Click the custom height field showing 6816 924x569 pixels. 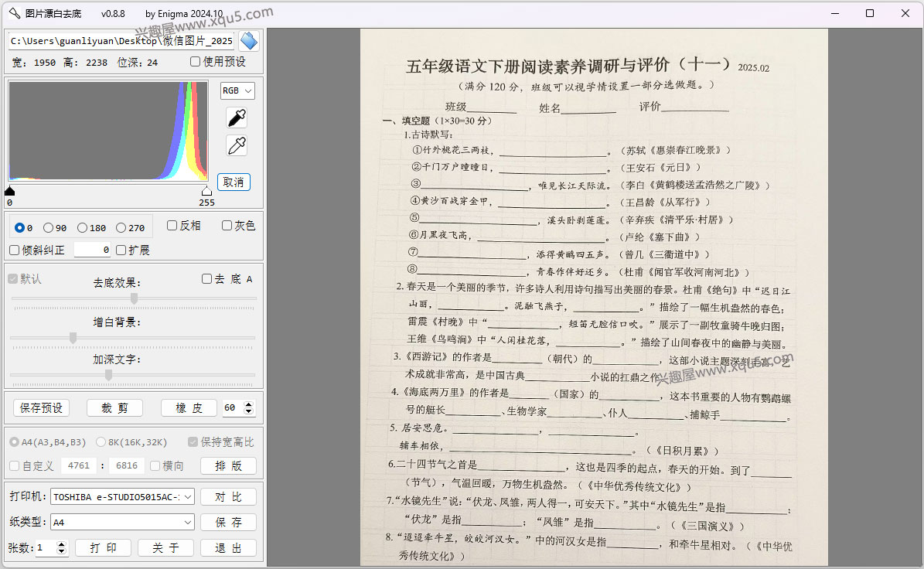[x=127, y=466]
